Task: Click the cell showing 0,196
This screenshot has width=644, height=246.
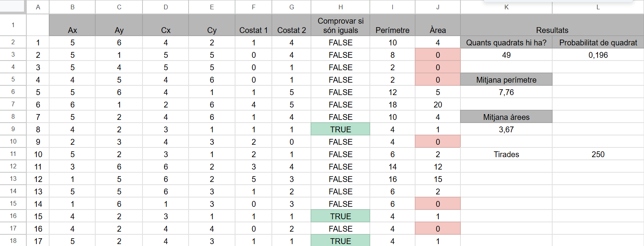Action: point(598,55)
